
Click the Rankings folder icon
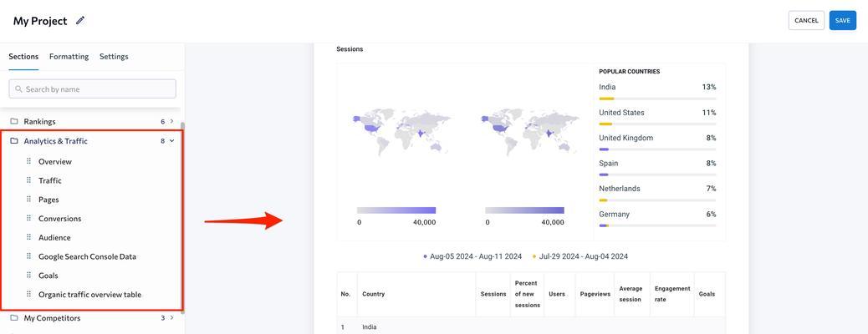click(x=14, y=121)
